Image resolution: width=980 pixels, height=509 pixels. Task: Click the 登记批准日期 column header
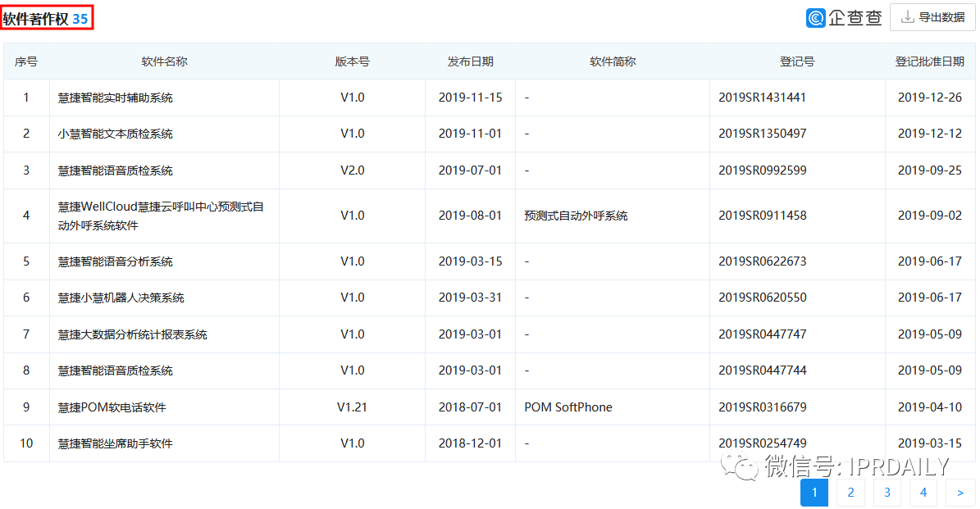coord(929,61)
